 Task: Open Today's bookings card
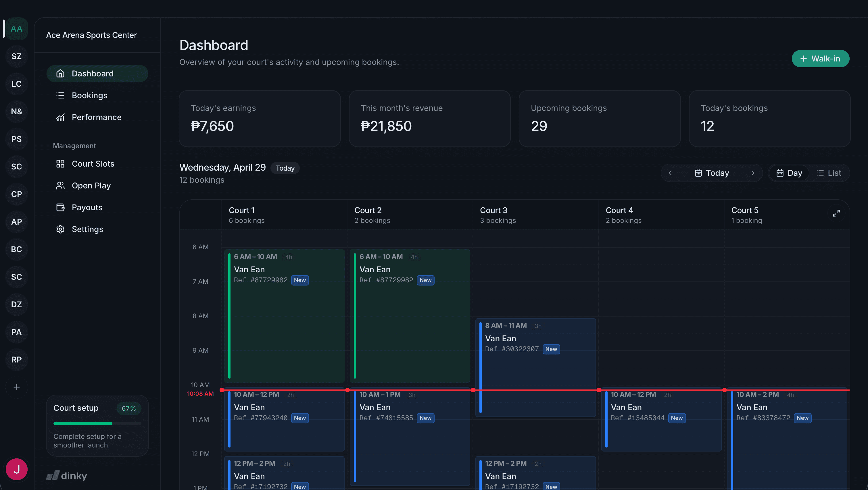[x=770, y=119]
